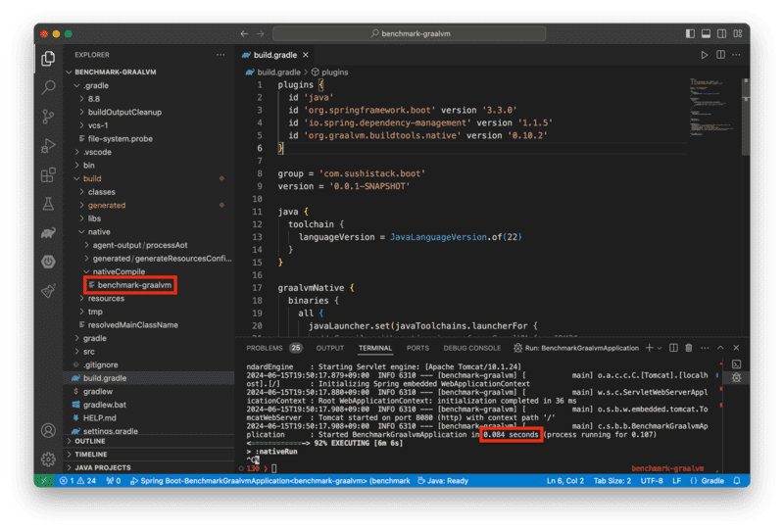The width and height of the screenshot is (784, 532).
Task: Select the TERMINAL tab
Action: (375, 348)
